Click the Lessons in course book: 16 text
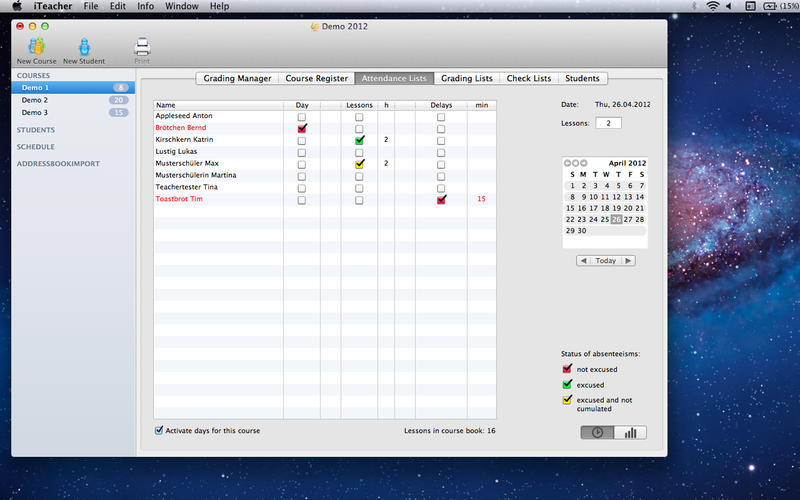 point(449,431)
